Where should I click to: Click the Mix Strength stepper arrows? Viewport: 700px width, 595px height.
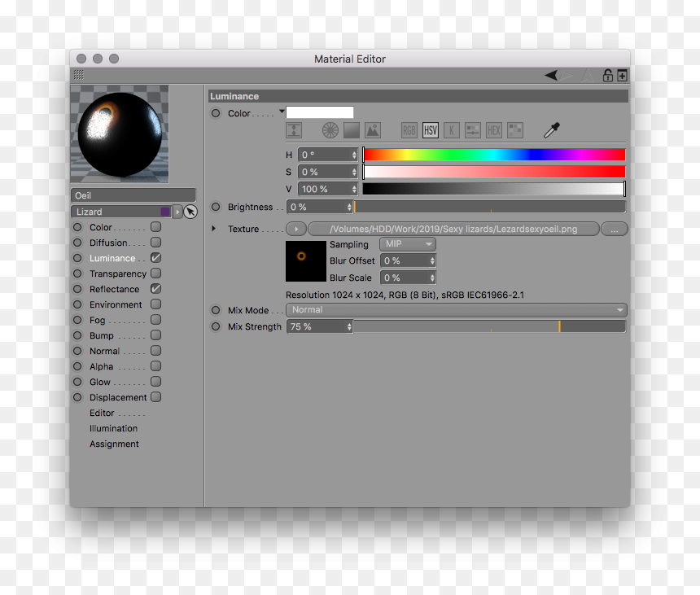[349, 326]
